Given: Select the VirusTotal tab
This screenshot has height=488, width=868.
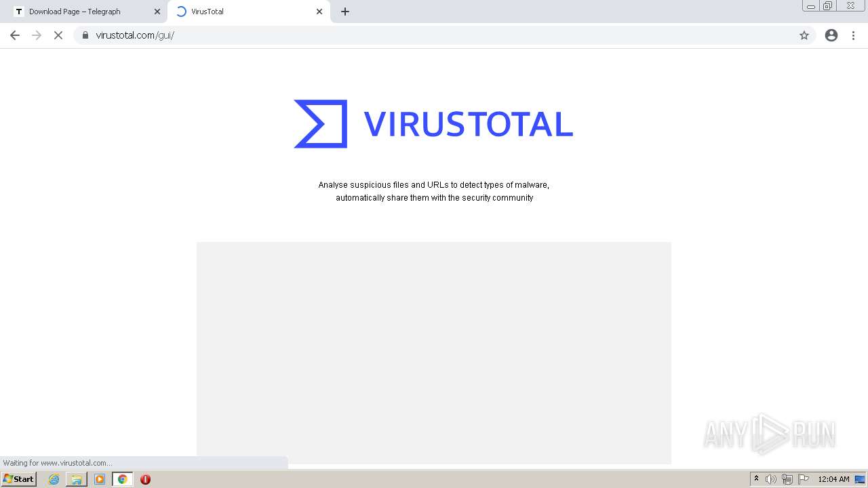Looking at the screenshot, I should (x=249, y=12).
